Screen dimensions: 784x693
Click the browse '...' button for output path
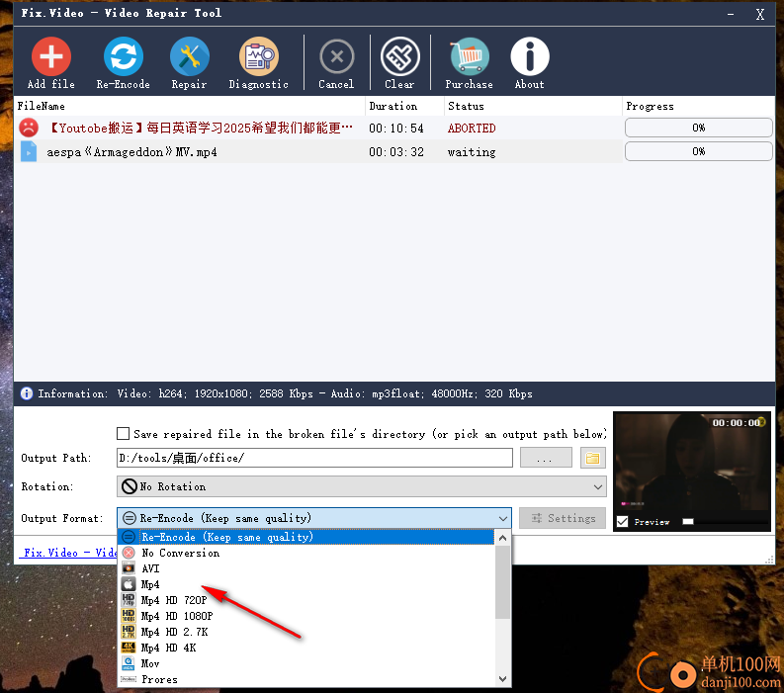(x=546, y=458)
